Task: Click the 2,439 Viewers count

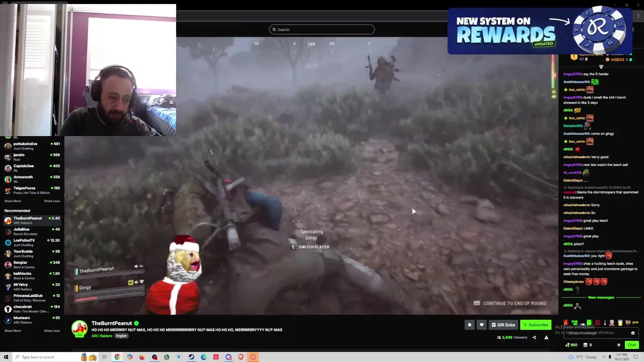Action: (512, 337)
